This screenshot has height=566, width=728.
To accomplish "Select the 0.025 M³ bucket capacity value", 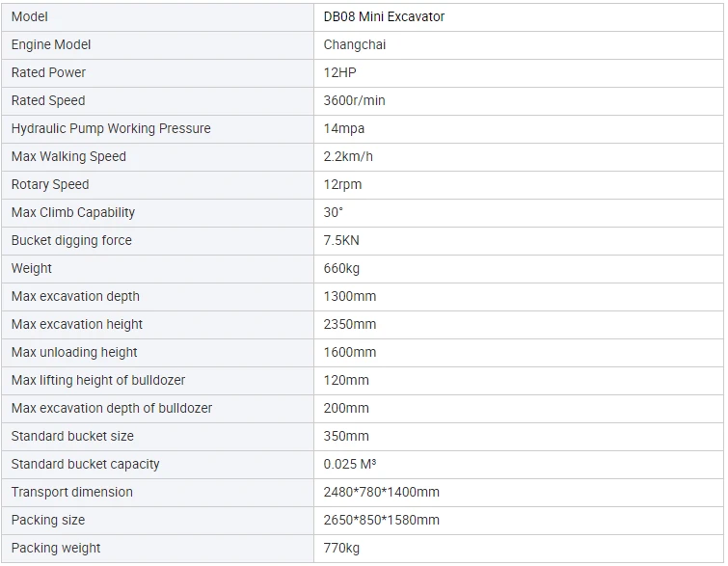I will coord(350,464).
